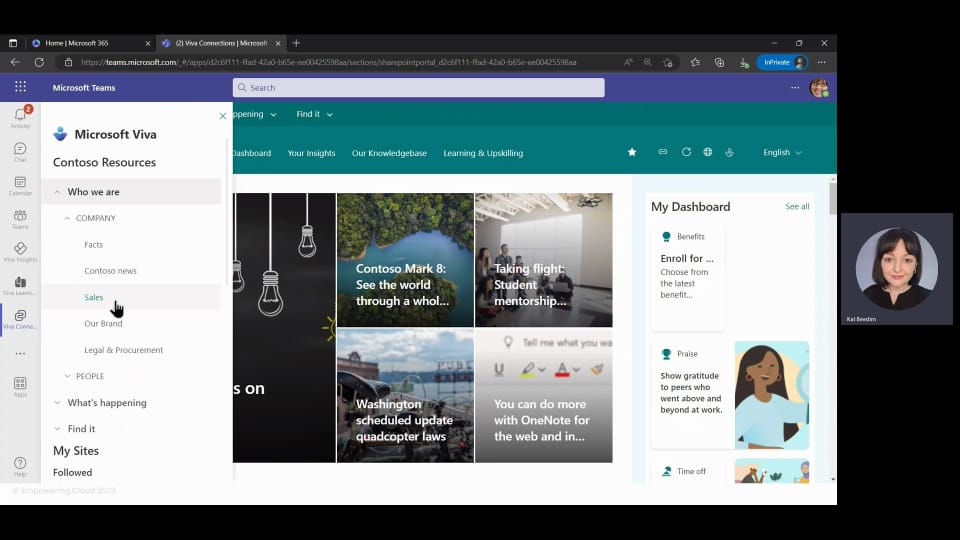
Task: Open the Sales navigation link
Action: [94, 297]
